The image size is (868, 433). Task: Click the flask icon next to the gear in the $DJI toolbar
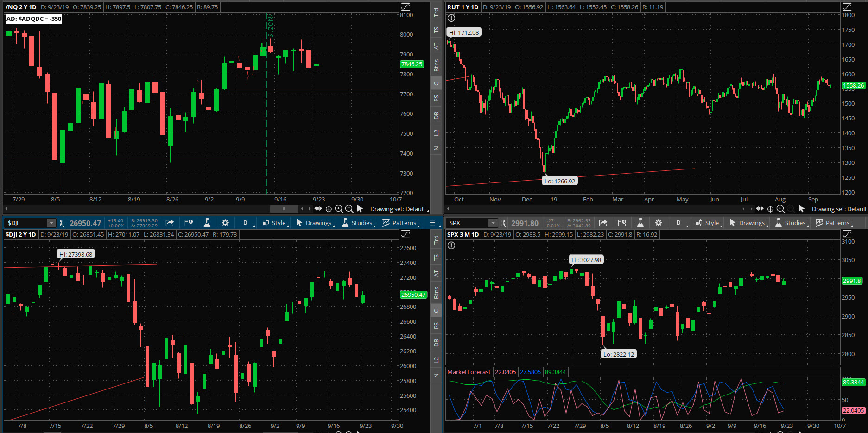pyautogui.click(x=207, y=223)
